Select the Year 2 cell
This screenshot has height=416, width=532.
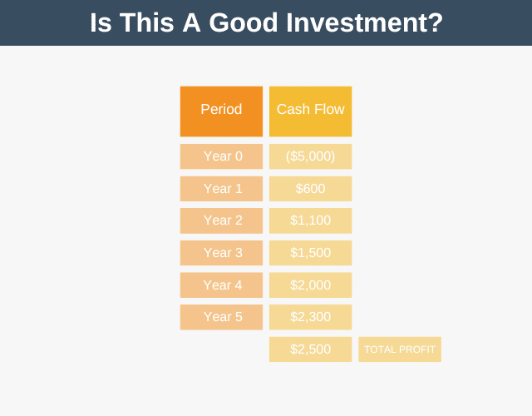pos(221,220)
